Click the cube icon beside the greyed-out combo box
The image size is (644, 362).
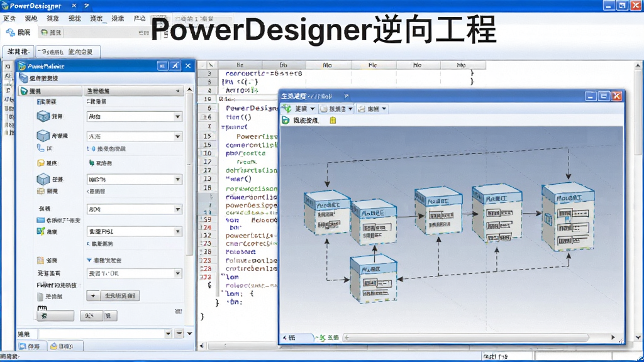pos(43,136)
